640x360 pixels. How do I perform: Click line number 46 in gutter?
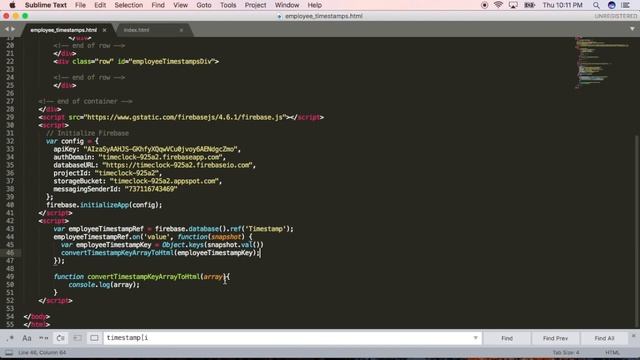point(10,253)
